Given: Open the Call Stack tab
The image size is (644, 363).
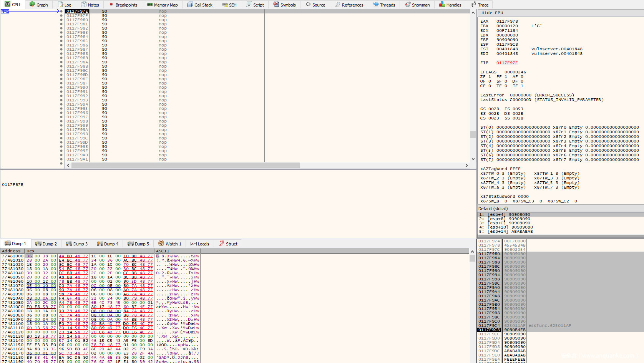Looking at the screenshot, I should coord(200,5).
